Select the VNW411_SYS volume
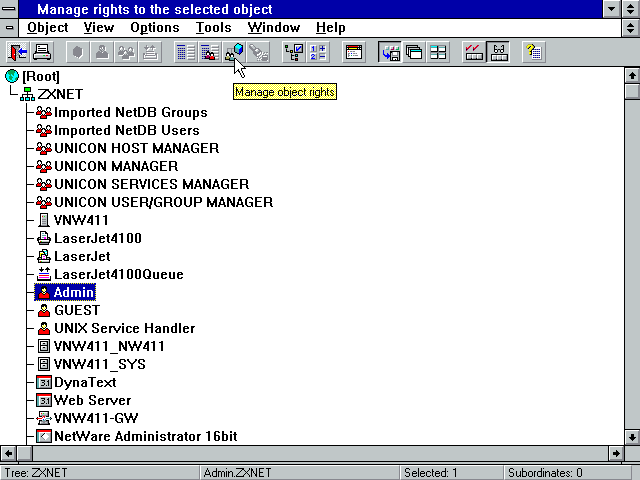The image size is (640, 480). point(100,364)
